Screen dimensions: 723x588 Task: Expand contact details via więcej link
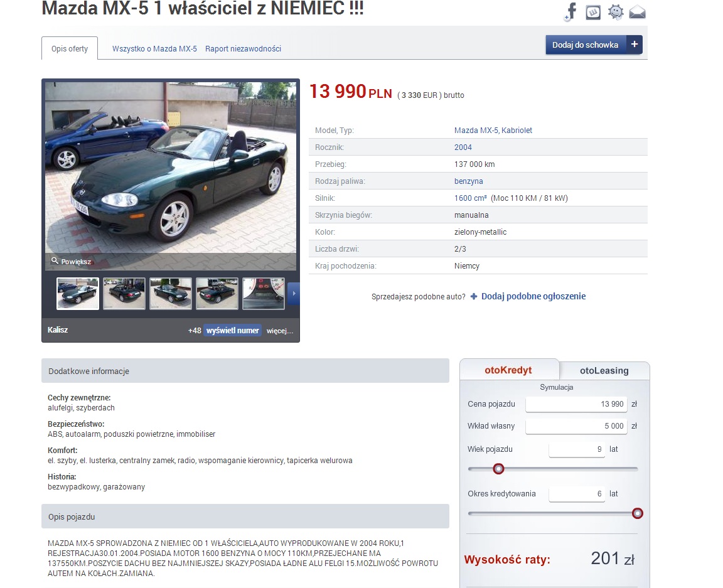pos(280,331)
